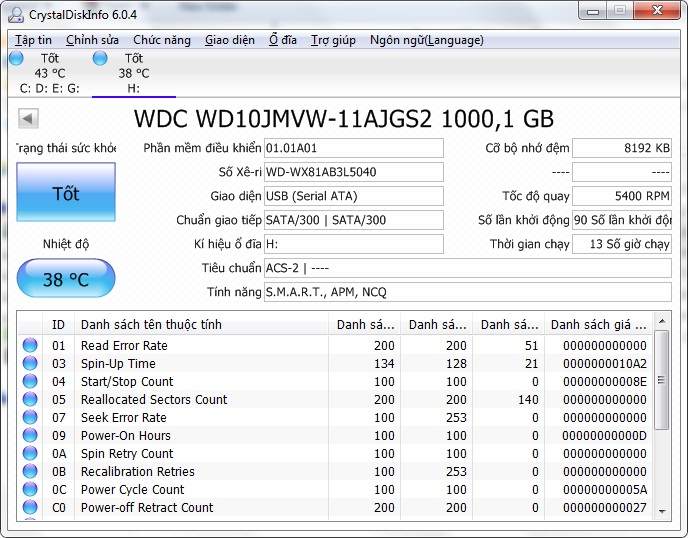Click the status circle for Power Cycle Count

click(x=30, y=489)
